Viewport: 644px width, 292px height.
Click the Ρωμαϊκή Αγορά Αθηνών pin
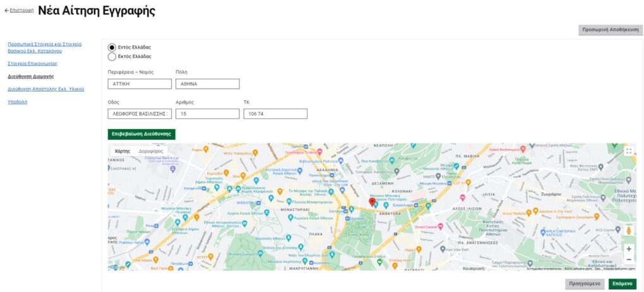click(290, 217)
